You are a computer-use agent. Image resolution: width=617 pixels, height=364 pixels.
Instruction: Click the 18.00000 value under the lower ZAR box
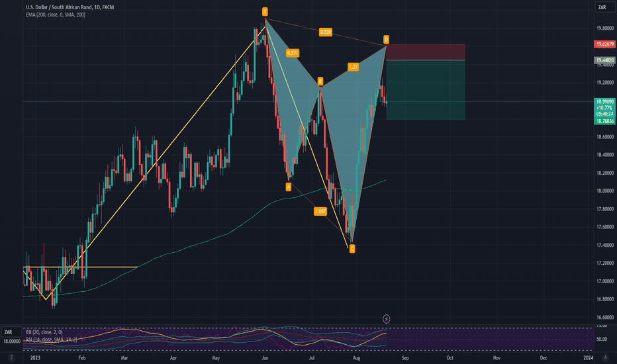pos(12,341)
